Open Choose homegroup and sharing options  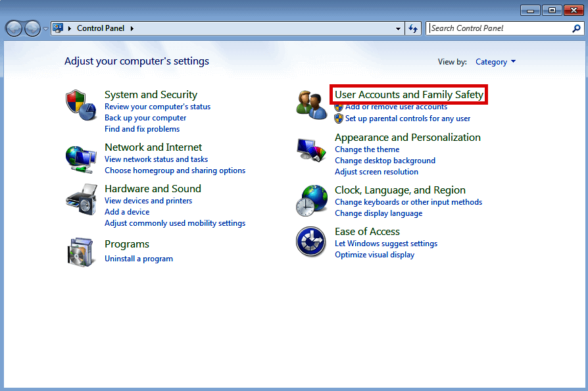[x=175, y=170]
